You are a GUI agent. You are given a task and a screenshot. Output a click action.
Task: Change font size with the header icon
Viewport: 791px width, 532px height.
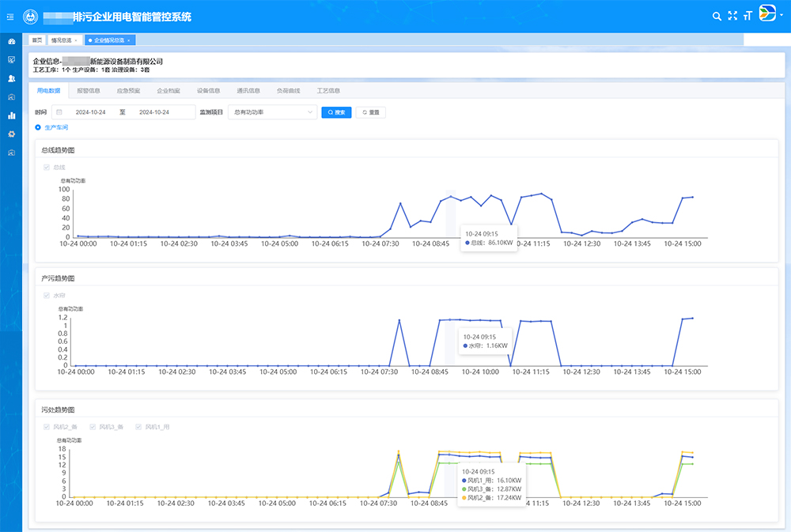tap(747, 16)
